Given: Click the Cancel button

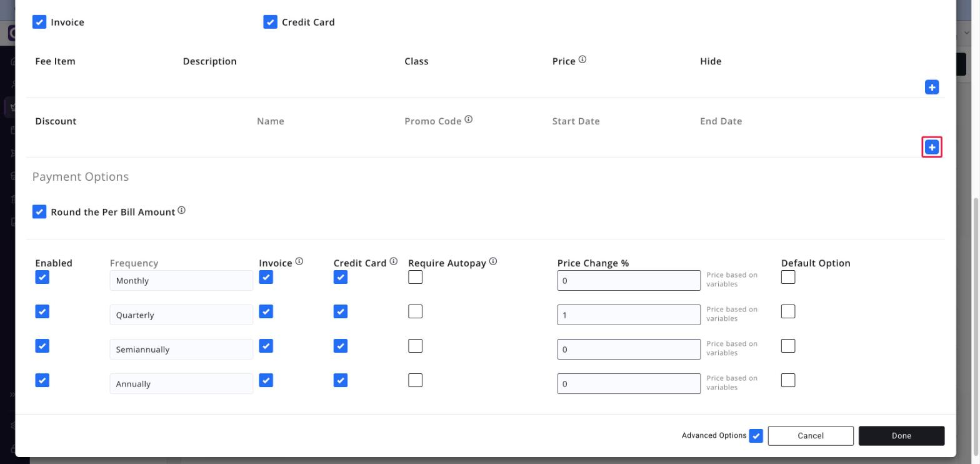Looking at the screenshot, I should coord(811,436).
